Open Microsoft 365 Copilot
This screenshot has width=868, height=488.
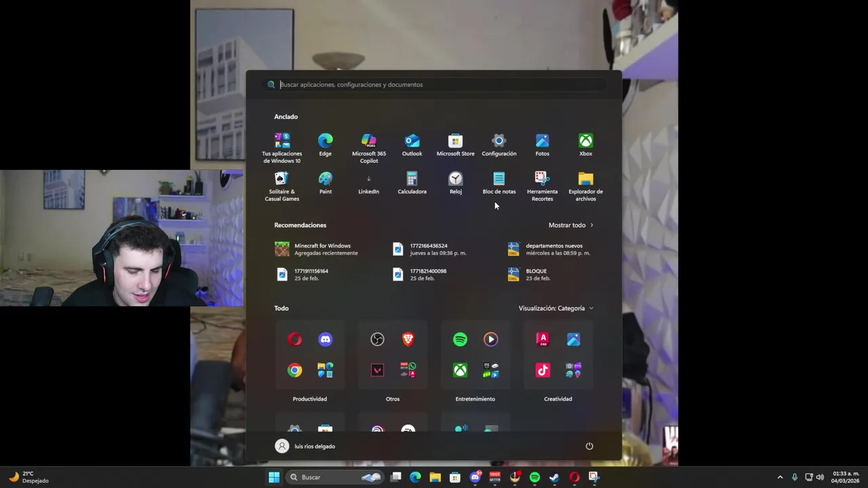[369, 148]
